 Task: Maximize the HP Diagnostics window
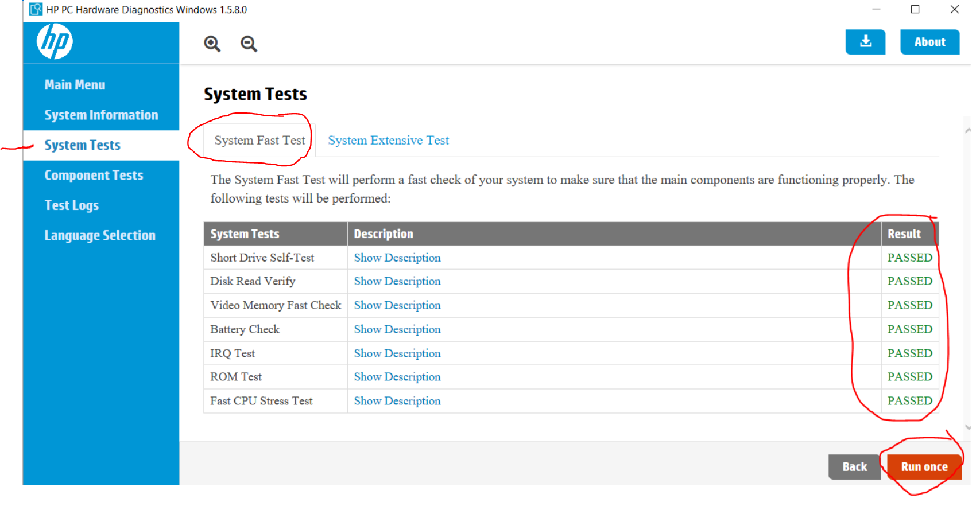pyautogui.click(x=915, y=9)
